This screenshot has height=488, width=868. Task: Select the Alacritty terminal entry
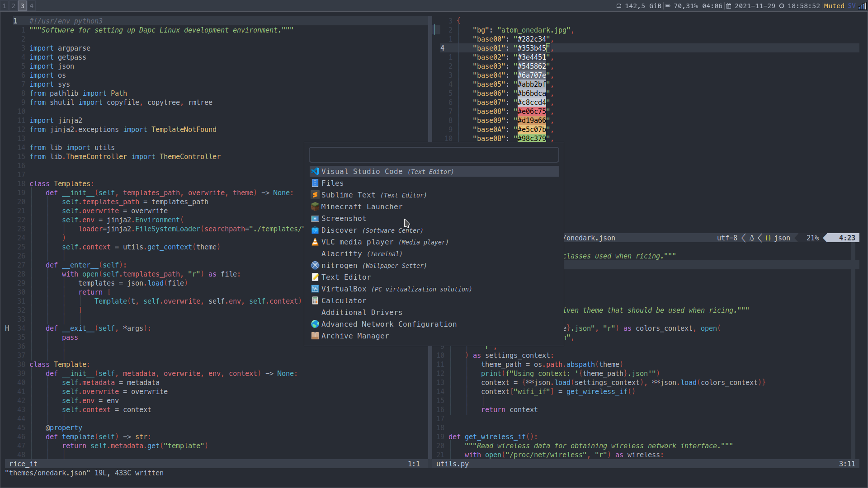coord(341,253)
